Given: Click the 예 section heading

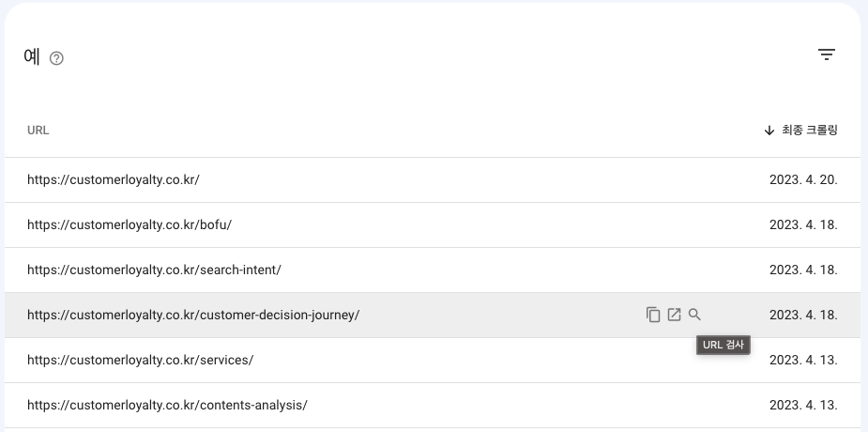Looking at the screenshot, I should tap(32, 56).
